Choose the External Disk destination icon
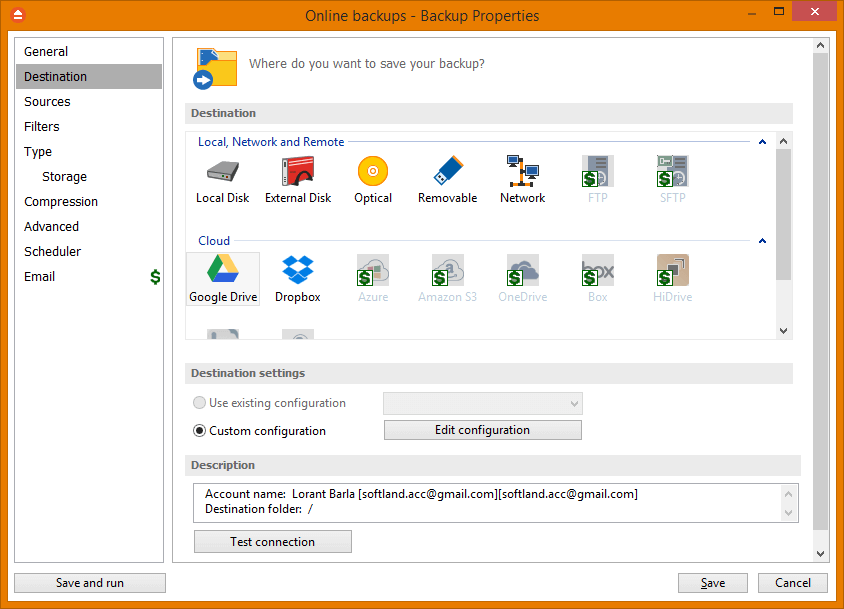Viewport: 844px width, 609px height. pos(298,180)
